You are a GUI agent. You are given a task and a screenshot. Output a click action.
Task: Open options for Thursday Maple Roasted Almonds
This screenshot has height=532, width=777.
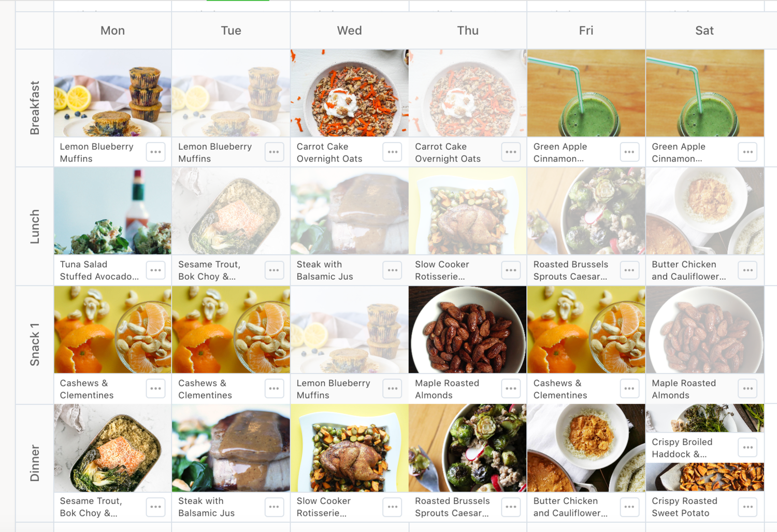511,389
